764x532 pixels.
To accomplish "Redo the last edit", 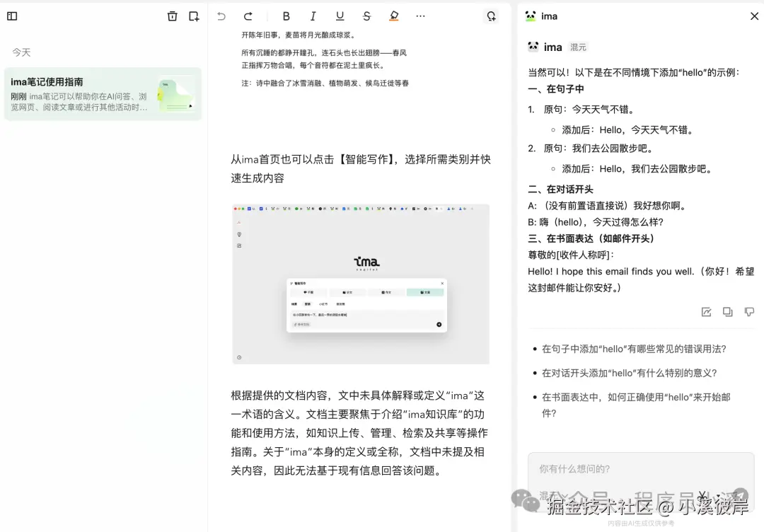I will click(x=248, y=16).
